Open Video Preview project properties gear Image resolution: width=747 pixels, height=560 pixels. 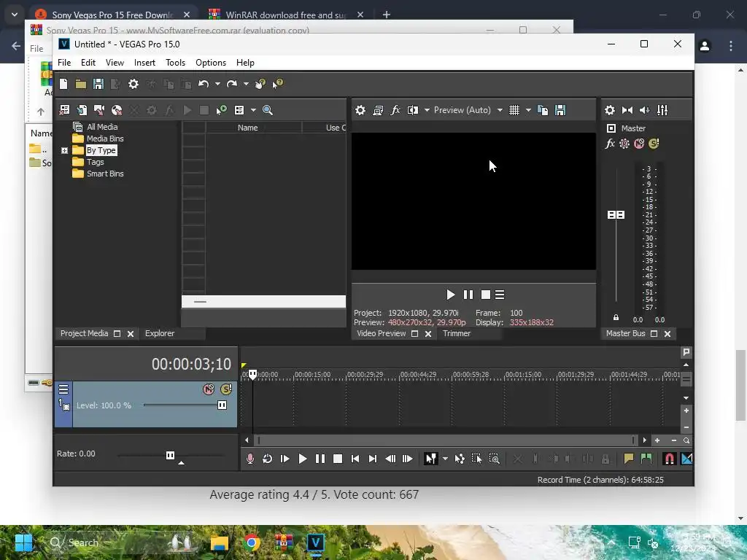point(360,110)
